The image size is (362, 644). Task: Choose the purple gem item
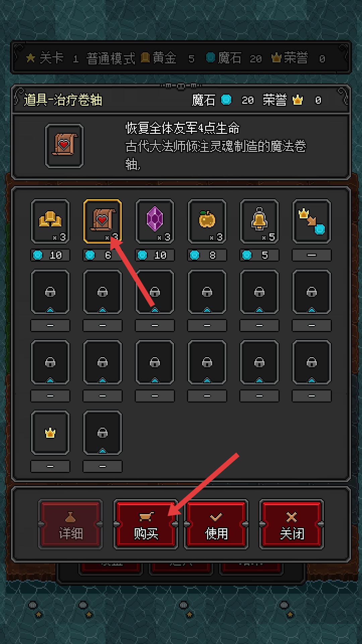coord(155,221)
